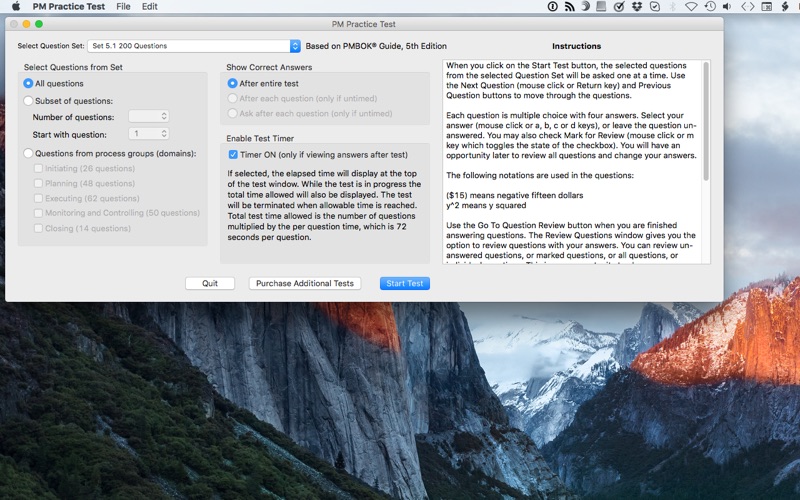
Task: Open the File menu
Action: (x=123, y=7)
